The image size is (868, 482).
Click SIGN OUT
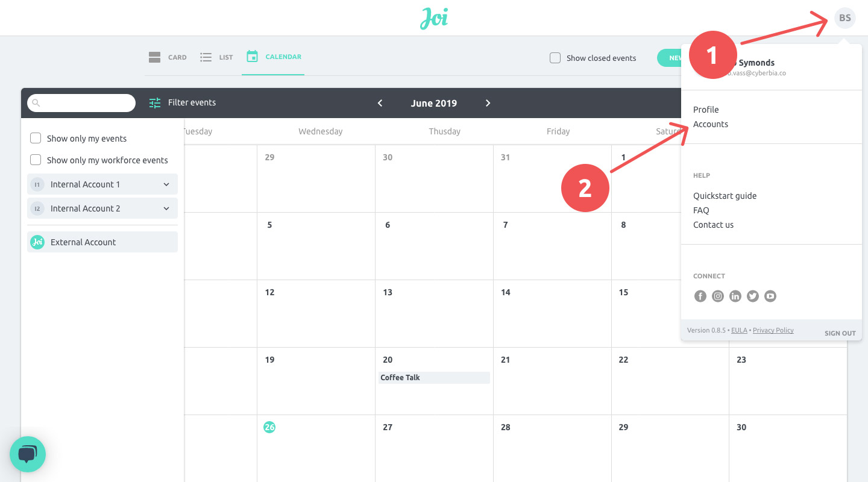pyautogui.click(x=840, y=333)
